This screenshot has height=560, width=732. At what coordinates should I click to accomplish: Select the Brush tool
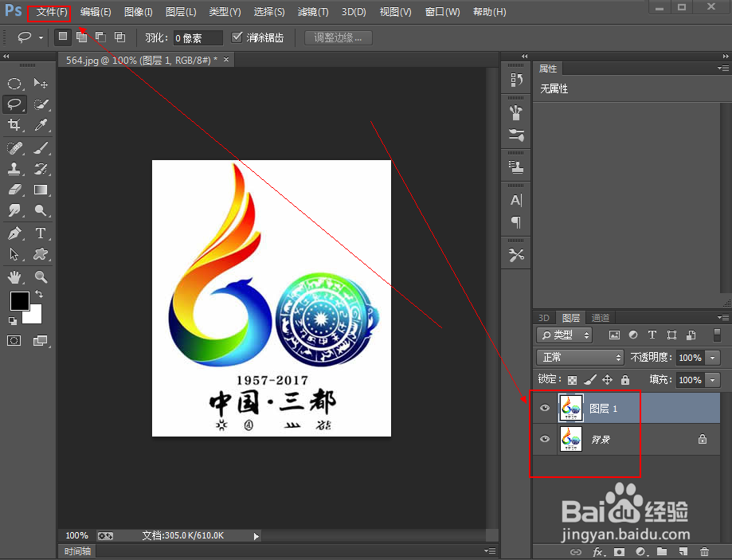coord(41,148)
